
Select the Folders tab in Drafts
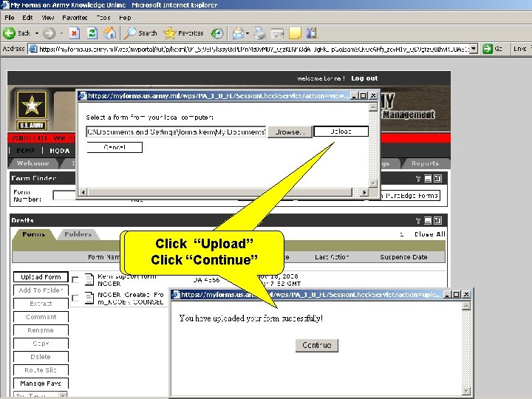click(78, 234)
